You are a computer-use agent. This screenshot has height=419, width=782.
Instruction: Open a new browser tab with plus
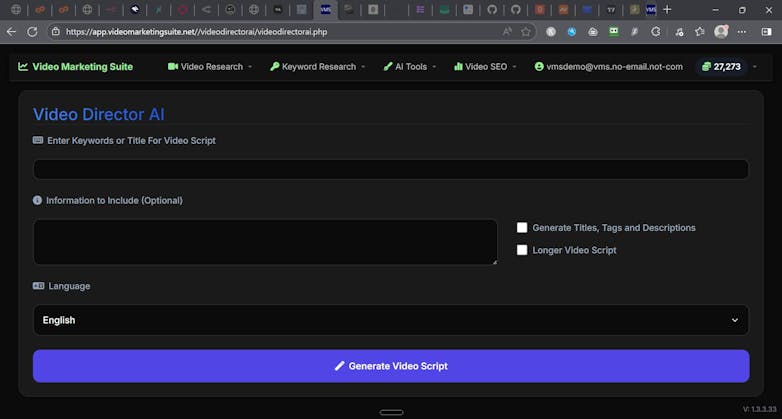pos(667,9)
